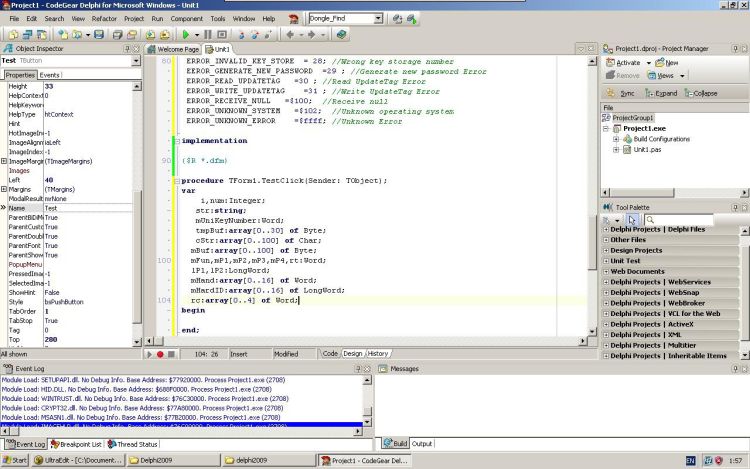Click the Set Debug Desktop icon
The width and height of the screenshot is (750, 469).
[412, 19]
